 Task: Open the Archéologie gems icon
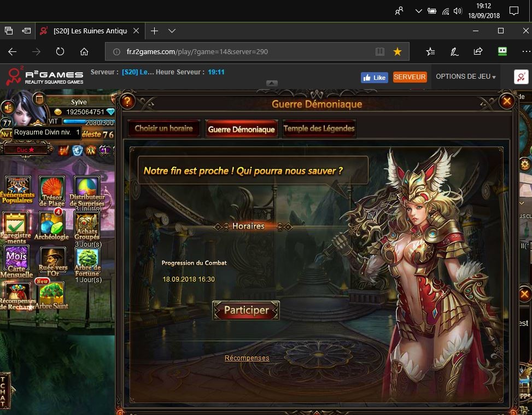[51, 225]
